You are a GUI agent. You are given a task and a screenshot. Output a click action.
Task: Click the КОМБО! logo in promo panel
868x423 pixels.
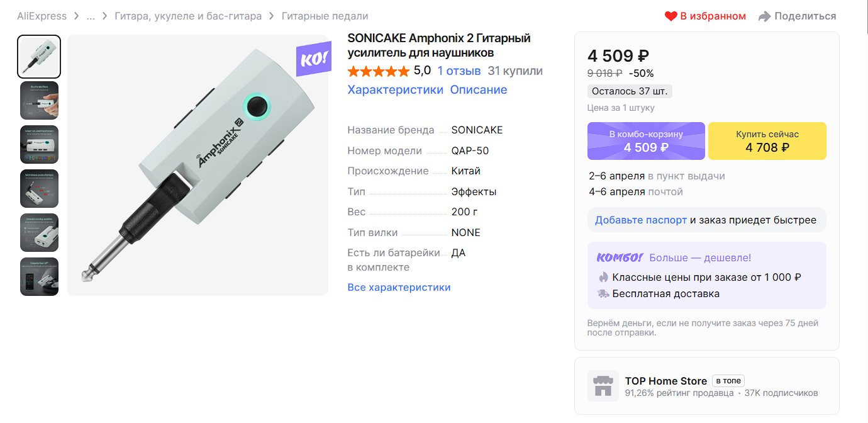[620, 257]
